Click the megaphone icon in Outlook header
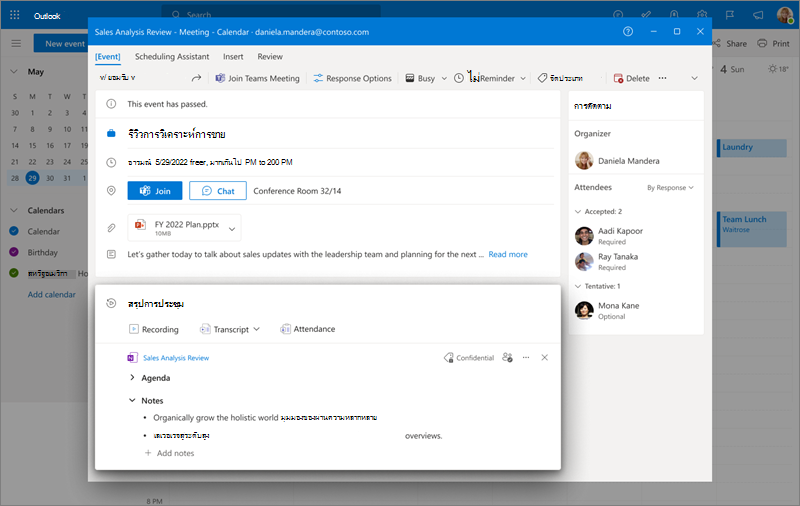 click(x=758, y=15)
